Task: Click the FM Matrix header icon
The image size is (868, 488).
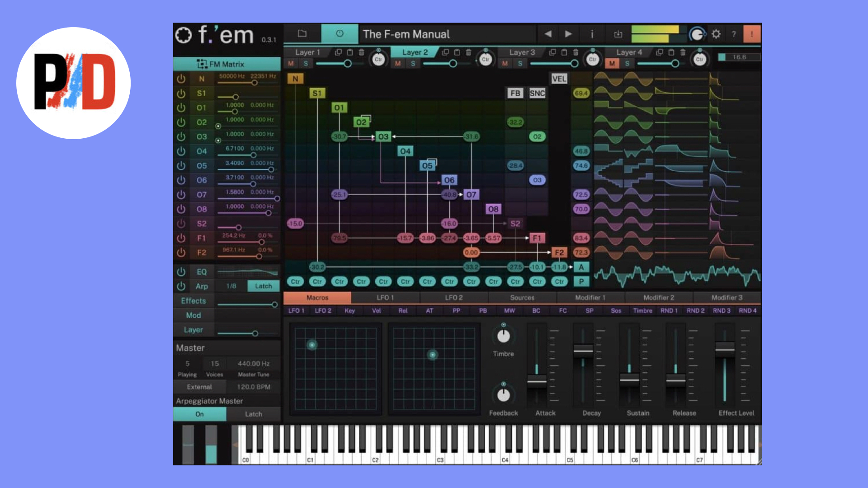Action: pos(202,64)
